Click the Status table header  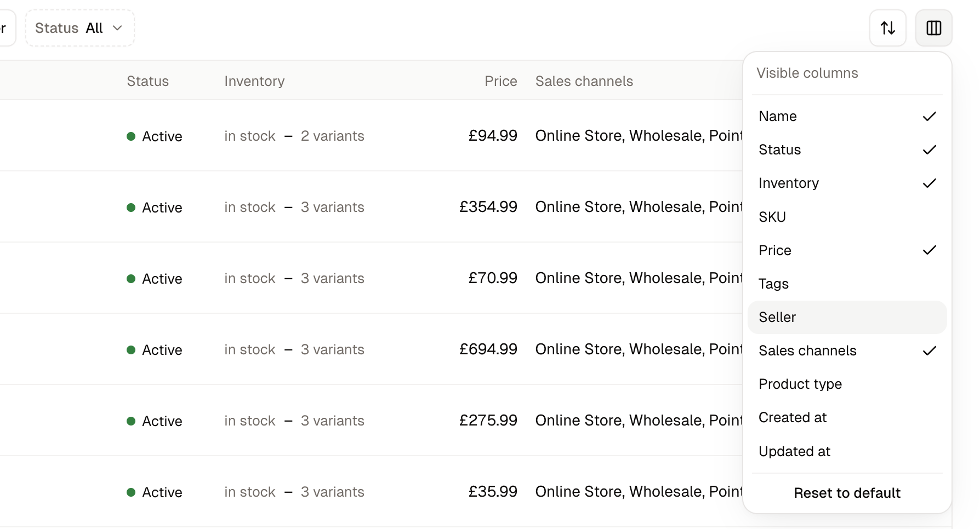[x=148, y=81]
